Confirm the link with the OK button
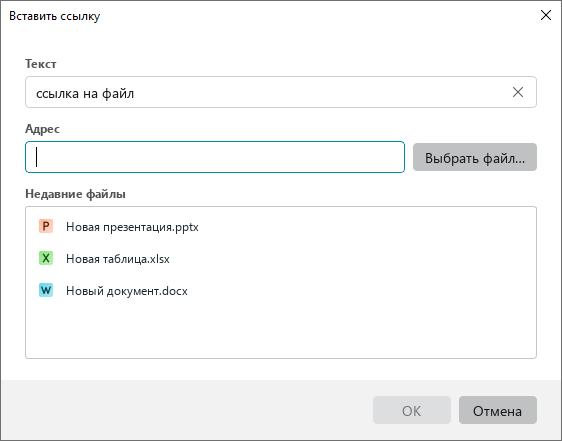The height and width of the screenshot is (441, 562). click(x=411, y=410)
